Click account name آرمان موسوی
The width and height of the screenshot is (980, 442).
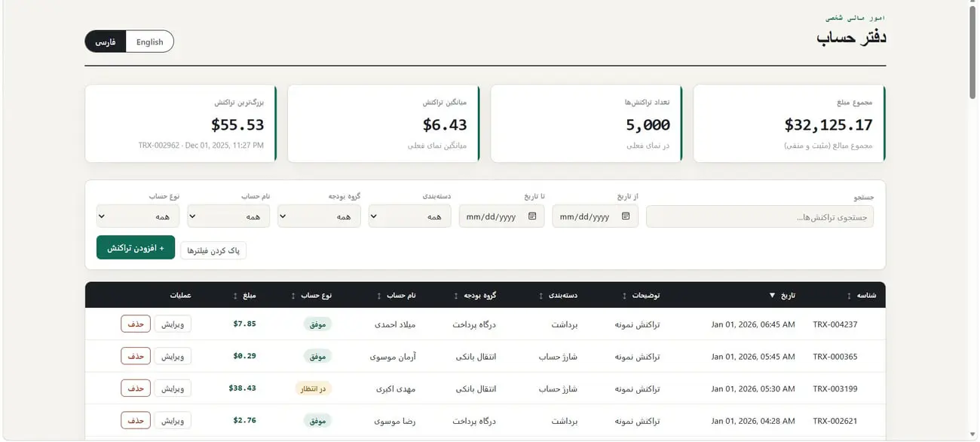click(x=393, y=357)
